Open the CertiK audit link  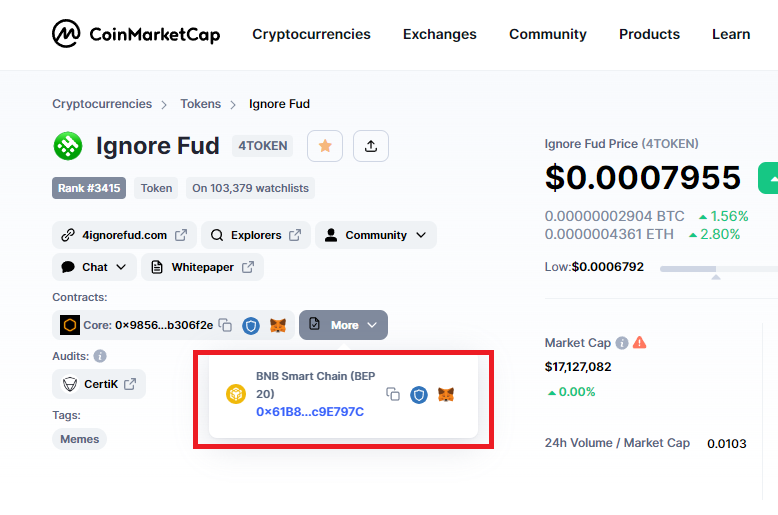(99, 384)
